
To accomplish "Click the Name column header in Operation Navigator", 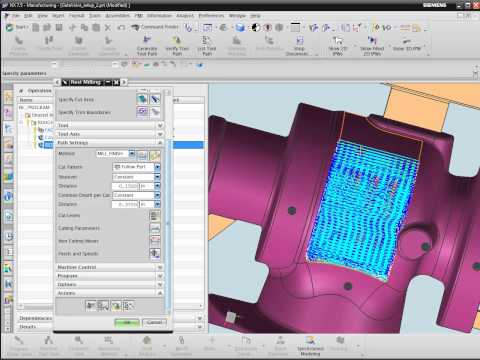I will (x=26, y=100).
